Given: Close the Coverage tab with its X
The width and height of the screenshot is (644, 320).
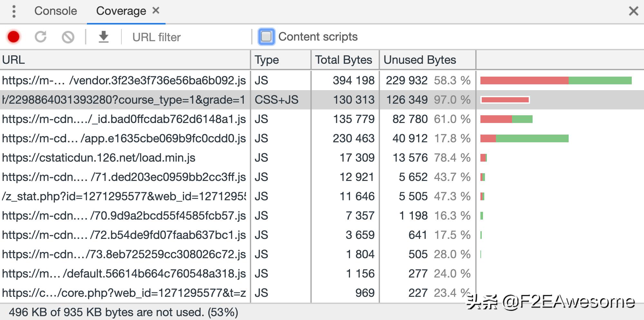Looking at the screenshot, I should tap(156, 11).
